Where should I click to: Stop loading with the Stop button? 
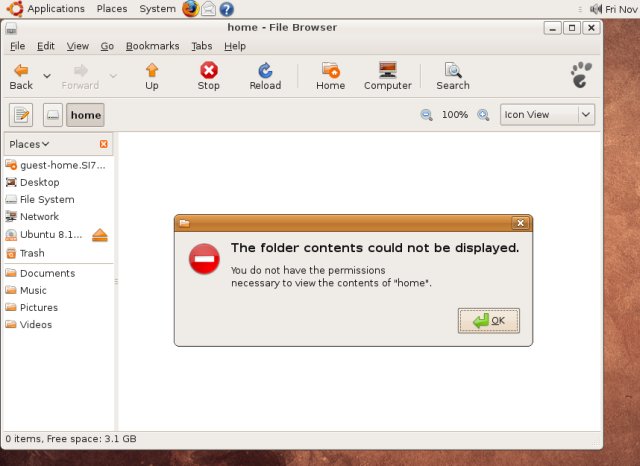click(209, 76)
